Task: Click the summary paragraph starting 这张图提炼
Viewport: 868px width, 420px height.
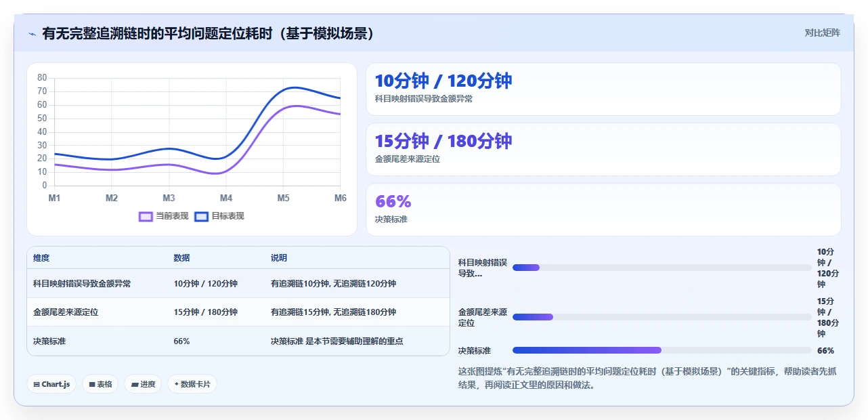Action: pyautogui.click(x=648, y=379)
